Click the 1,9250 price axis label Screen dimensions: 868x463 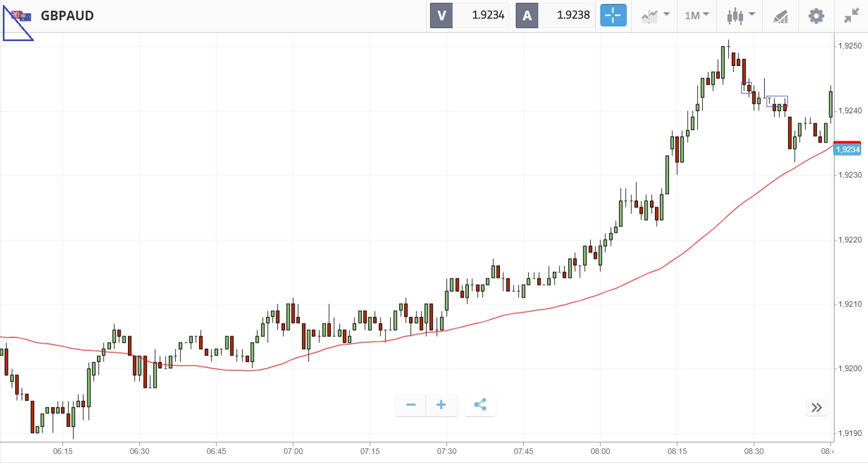click(850, 46)
